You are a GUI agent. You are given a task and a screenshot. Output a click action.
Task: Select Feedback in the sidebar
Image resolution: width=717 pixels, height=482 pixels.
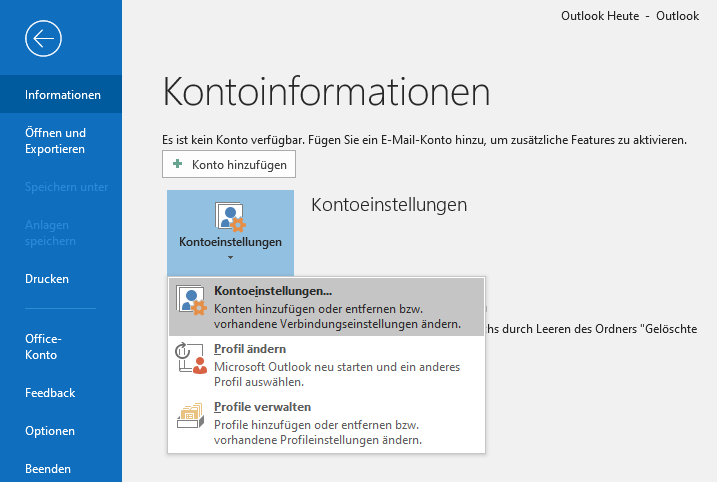(x=61, y=393)
